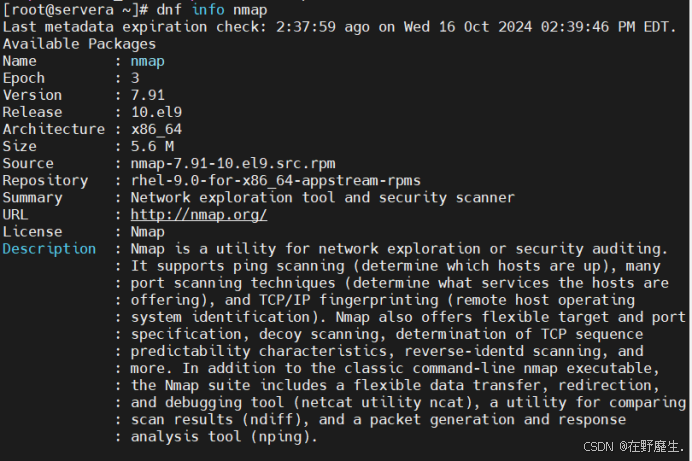Click the rhel-9.0-for-x86_64-appstream-rpms repository name

click(275, 180)
